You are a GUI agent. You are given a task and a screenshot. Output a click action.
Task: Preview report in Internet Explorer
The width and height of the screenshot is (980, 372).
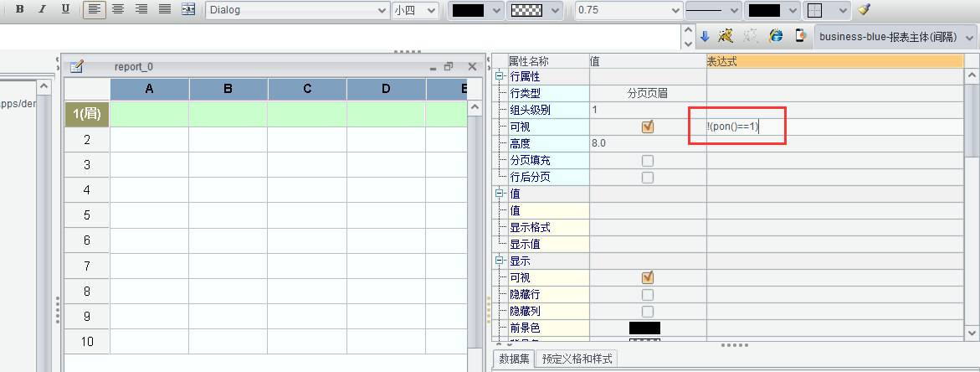pos(776,36)
